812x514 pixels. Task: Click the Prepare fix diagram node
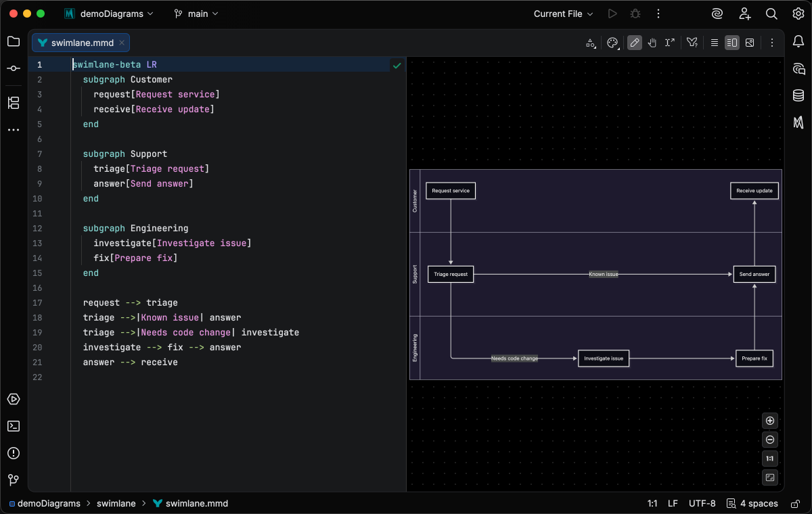(x=754, y=358)
